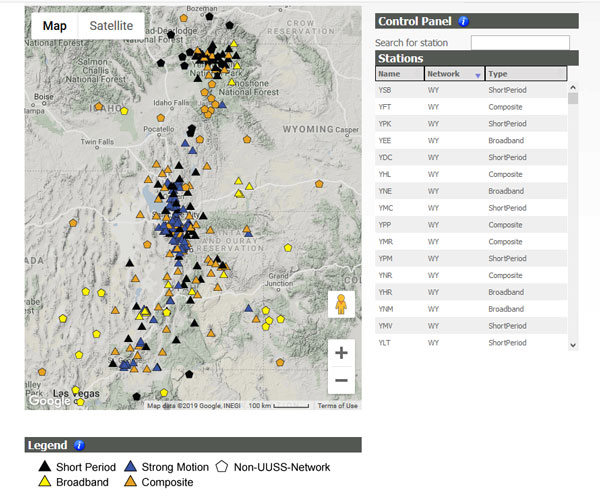Click yellow pentagon marker near Las Vegas label
This screenshot has width=600, height=496.
point(76,390)
